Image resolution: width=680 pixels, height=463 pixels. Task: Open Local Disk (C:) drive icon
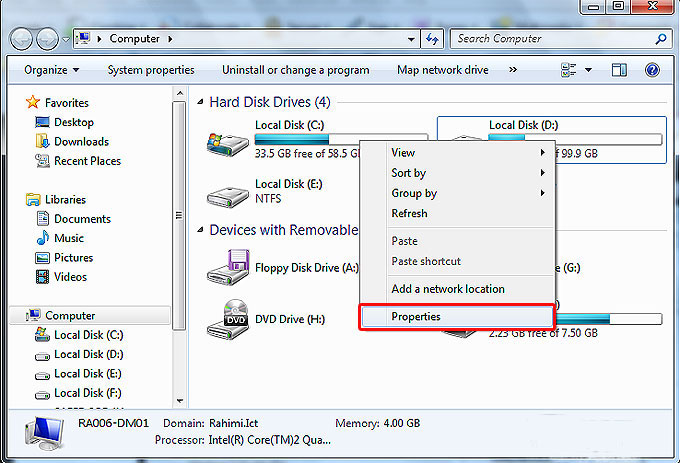(226, 139)
